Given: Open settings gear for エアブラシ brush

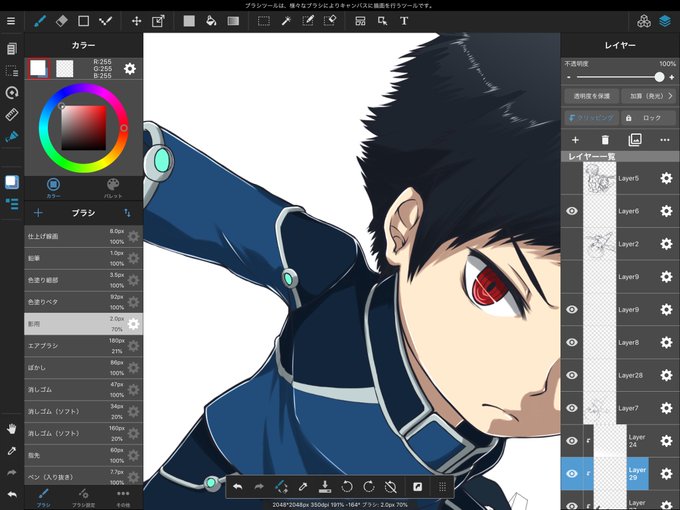Looking at the screenshot, I should point(134,346).
